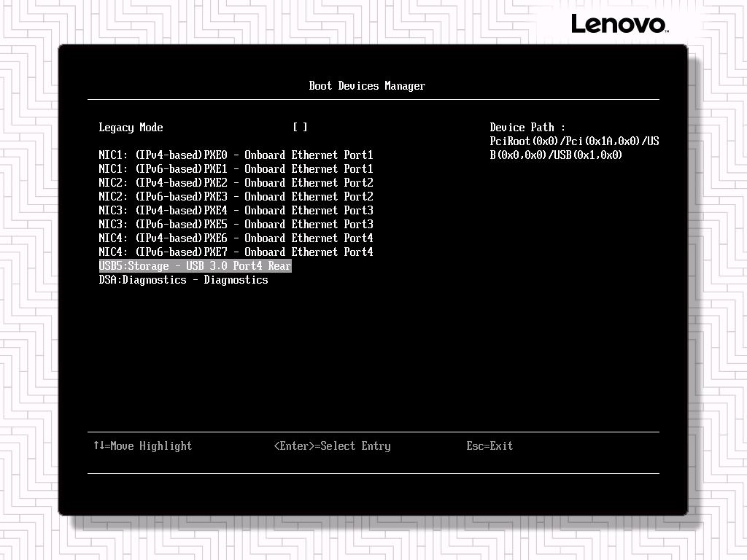The width and height of the screenshot is (747, 560).
Task: Click the Lenovo logo
Action: click(619, 24)
